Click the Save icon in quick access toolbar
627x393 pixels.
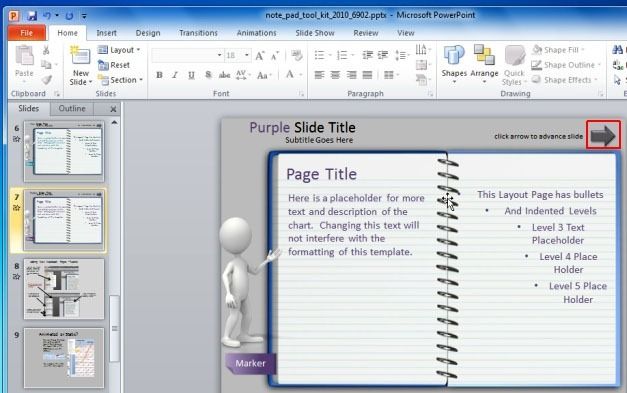tap(32, 16)
